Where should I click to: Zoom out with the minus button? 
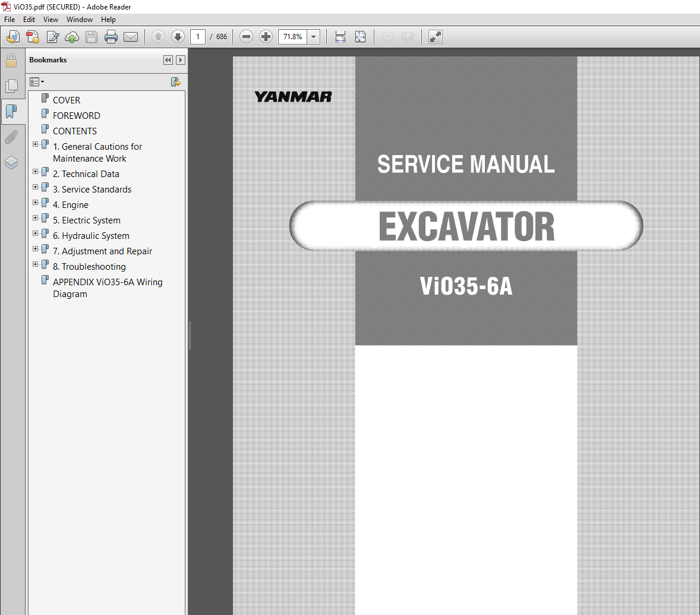point(246,37)
